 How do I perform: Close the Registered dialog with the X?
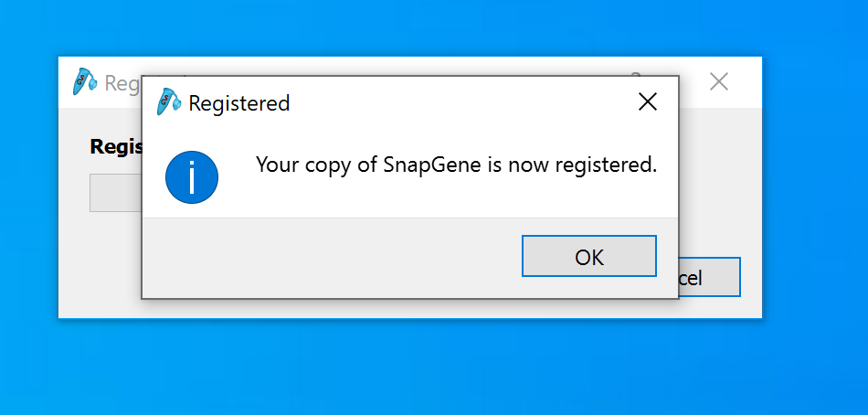[648, 102]
